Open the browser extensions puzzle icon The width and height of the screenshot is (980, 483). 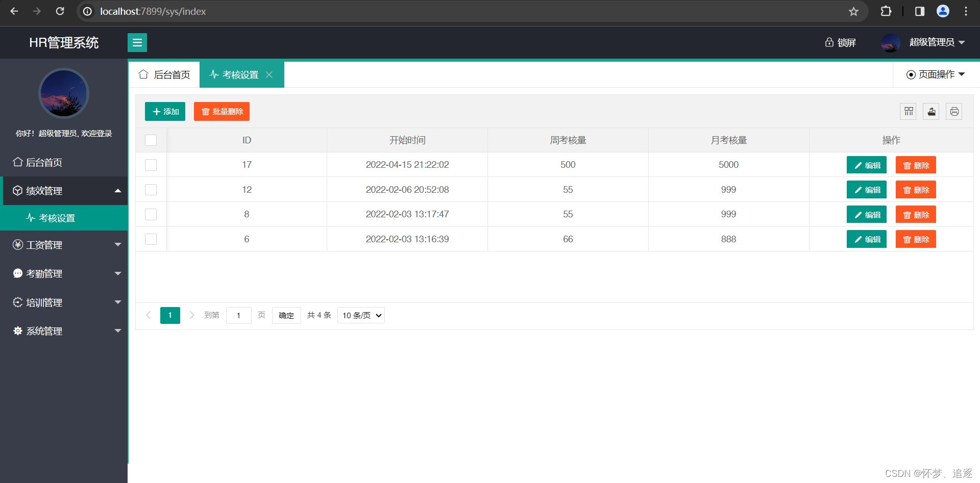click(886, 11)
